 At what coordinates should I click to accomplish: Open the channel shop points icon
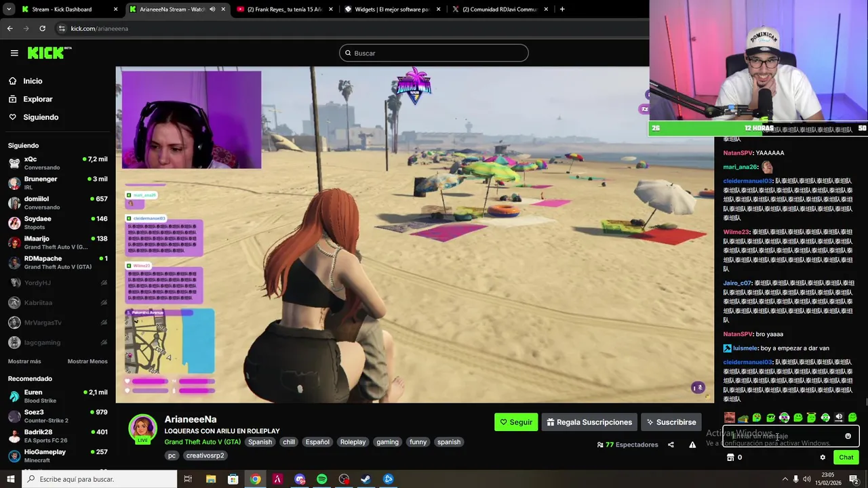tap(730, 457)
